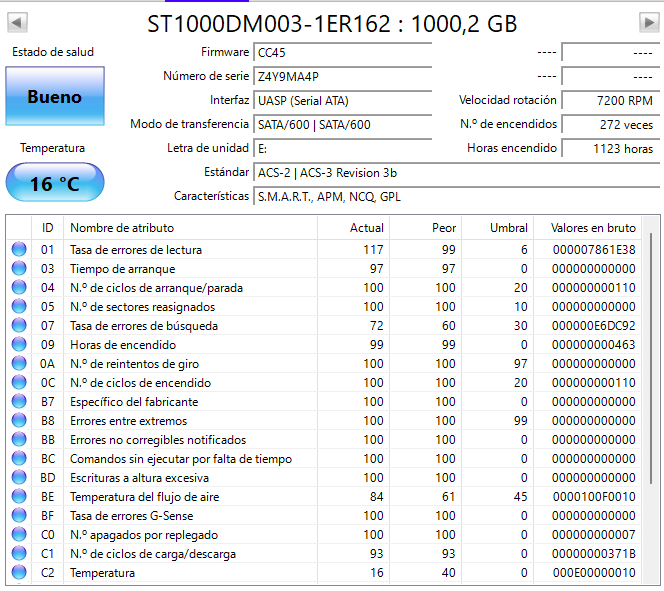Viewport: 664px width, 591px height.
Task: Click status circle for Temperatura del flujo de aire
Action: coord(19,496)
